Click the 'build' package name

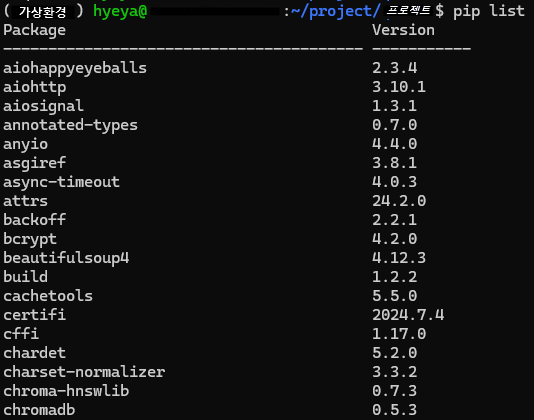point(26,277)
